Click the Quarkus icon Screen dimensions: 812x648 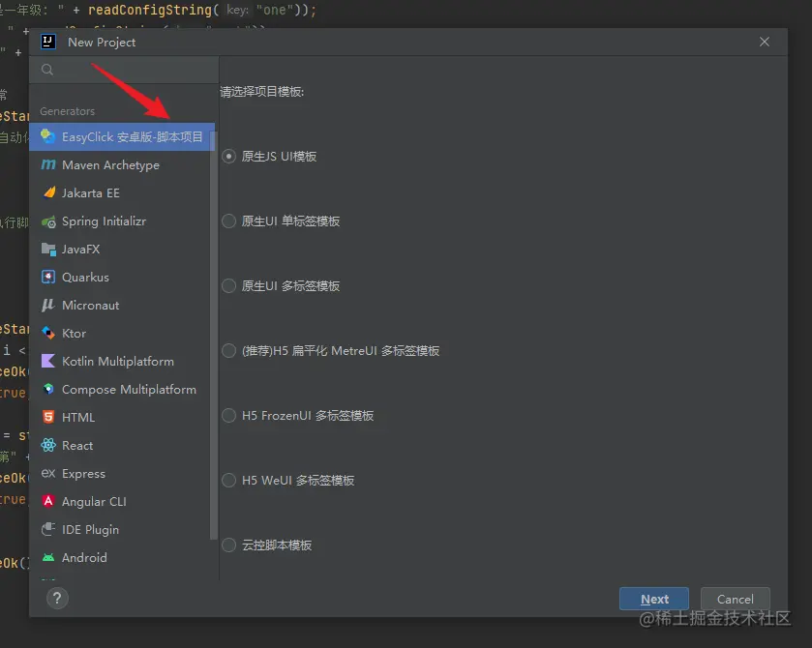pos(48,277)
